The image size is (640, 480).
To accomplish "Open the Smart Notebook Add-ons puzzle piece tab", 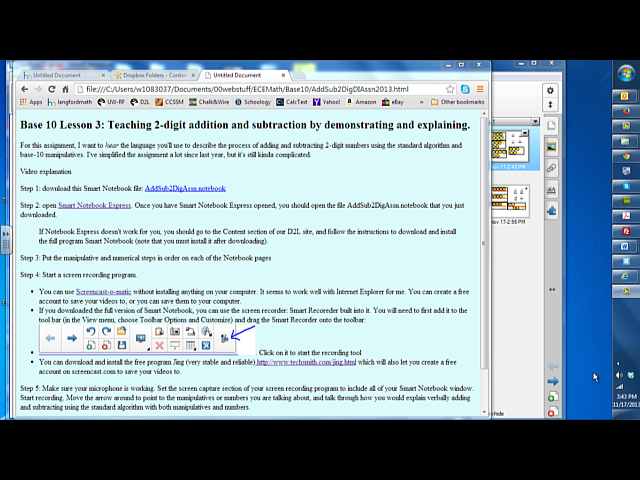I will (551, 210).
